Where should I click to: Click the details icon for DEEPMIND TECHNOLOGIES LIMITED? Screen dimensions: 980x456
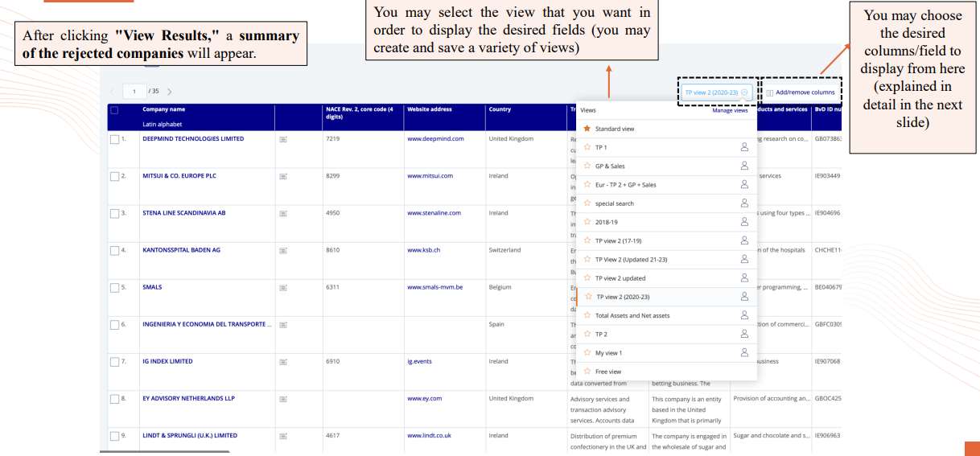pos(282,139)
